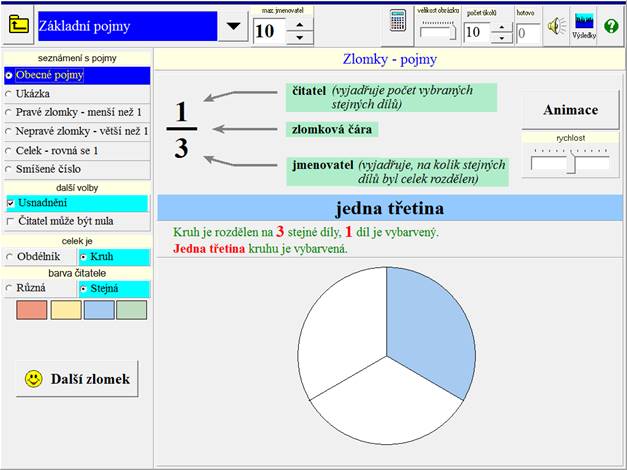Click the smiley face on Další zlomek
The width and height of the screenshot is (627, 470).
[34, 378]
